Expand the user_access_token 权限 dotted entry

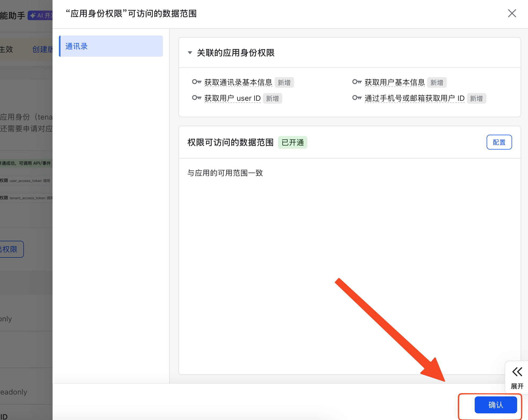coord(27,181)
